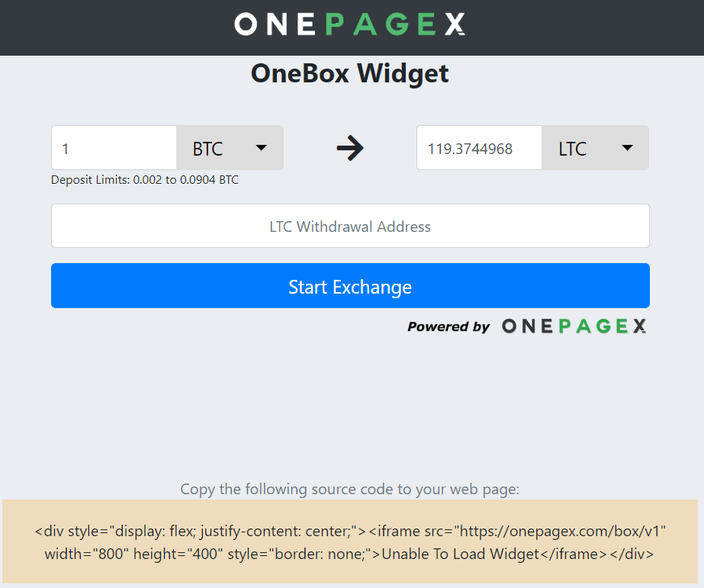The width and height of the screenshot is (704, 588).
Task: Focus the deposit amount field showing 1
Action: pyautogui.click(x=114, y=148)
